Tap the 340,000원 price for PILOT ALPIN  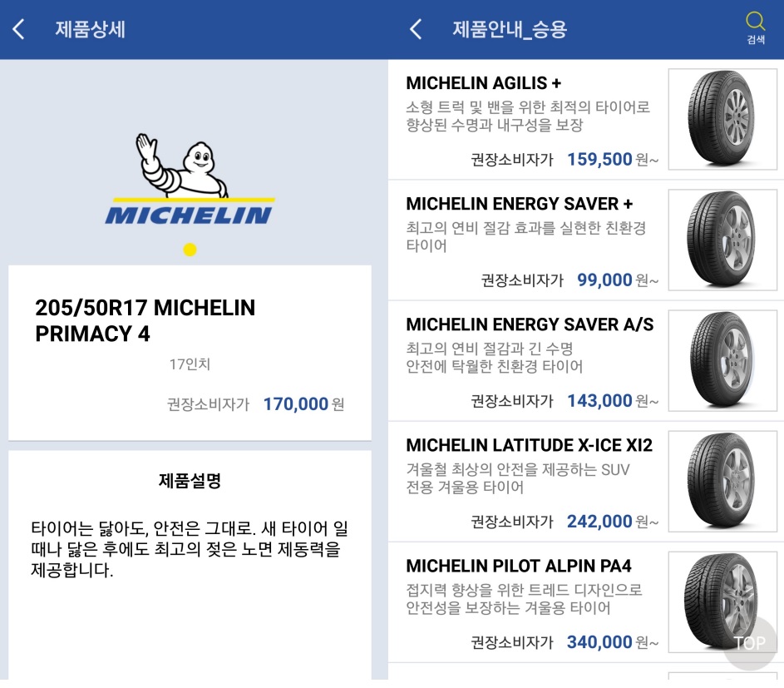tap(599, 641)
